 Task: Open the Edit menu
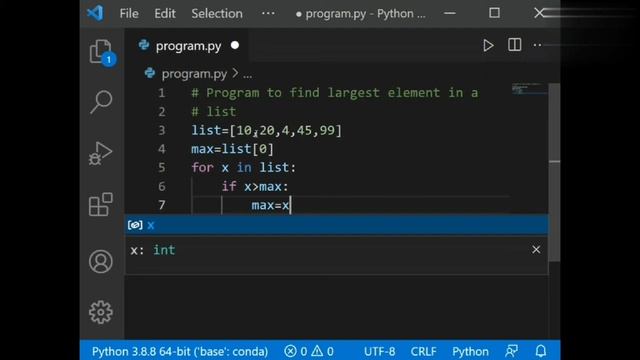pos(165,13)
